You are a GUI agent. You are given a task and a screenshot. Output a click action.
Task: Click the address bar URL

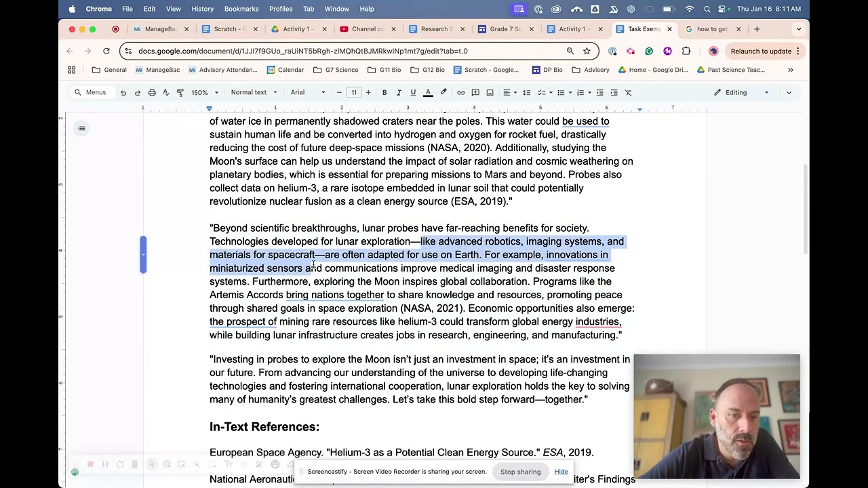tap(302, 51)
